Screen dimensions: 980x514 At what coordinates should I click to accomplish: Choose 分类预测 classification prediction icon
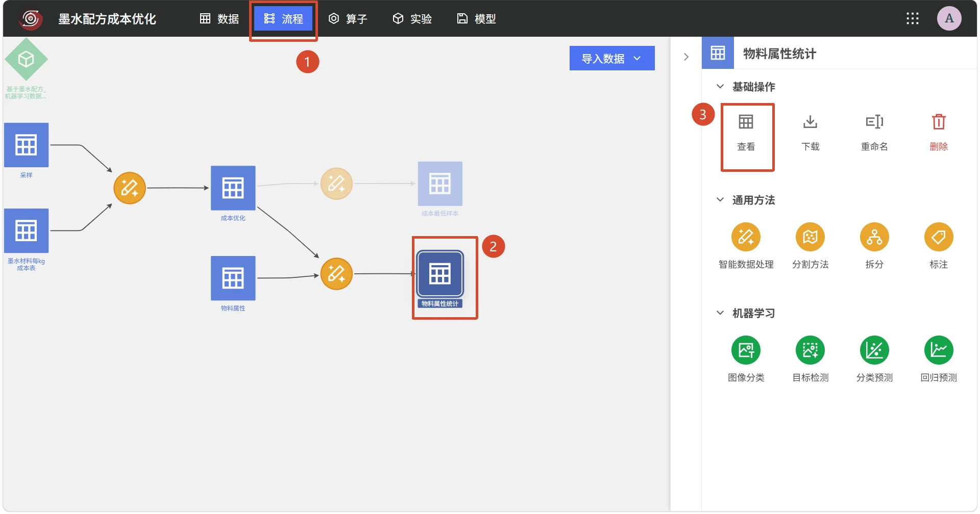(874, 350)
